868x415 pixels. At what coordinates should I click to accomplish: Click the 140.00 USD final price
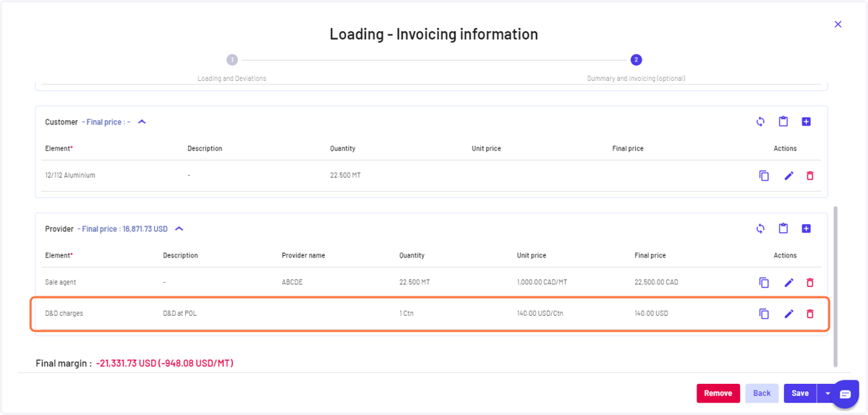651,314
